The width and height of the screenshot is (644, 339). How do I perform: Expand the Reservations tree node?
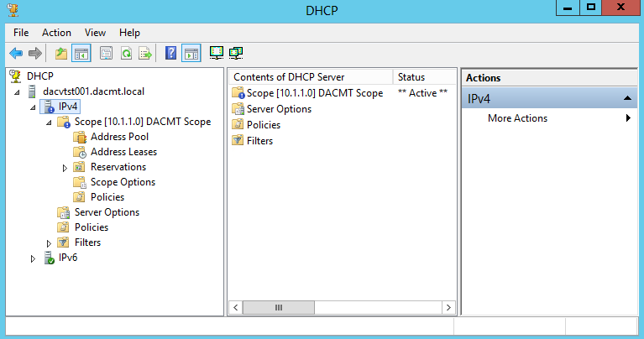click(65, 168)
